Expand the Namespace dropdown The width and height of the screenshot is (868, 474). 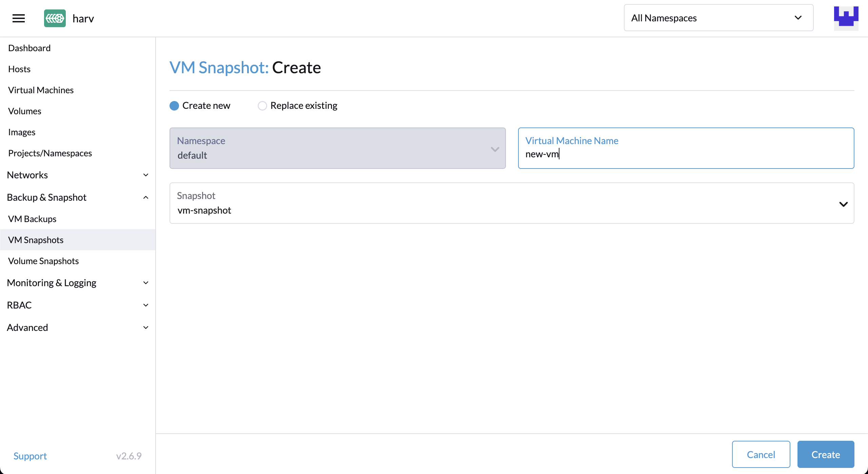coord(494,148)
